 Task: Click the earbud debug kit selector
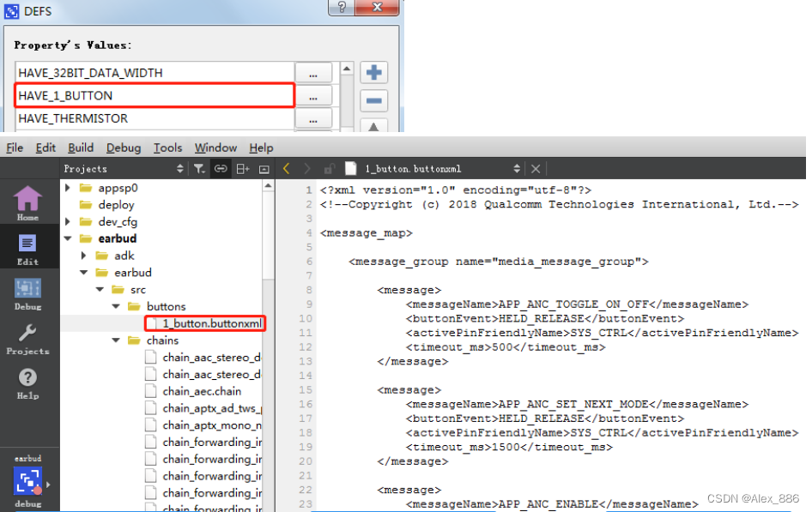[27, 480]
